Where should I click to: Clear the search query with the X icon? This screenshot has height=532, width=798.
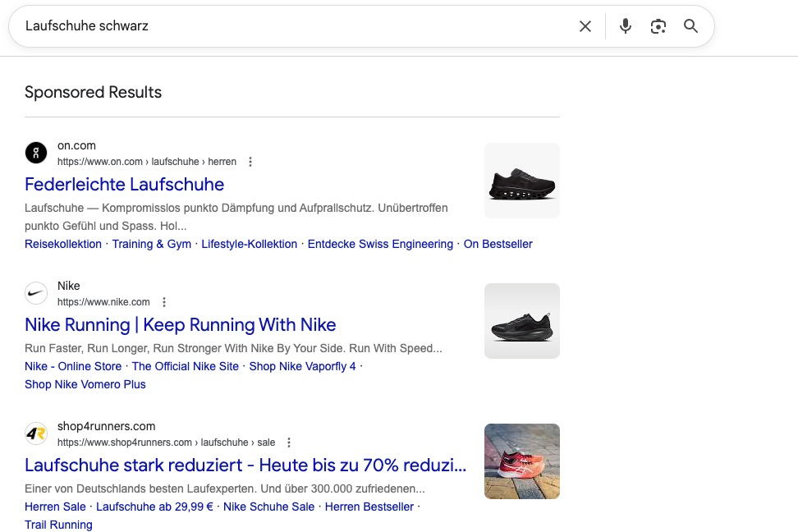(585, 26)
